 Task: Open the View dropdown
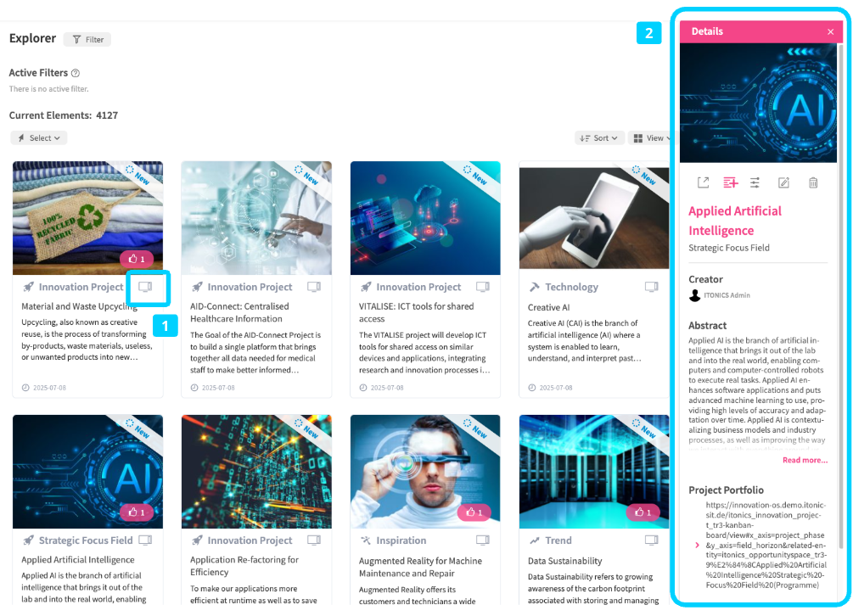pos(649,138)
